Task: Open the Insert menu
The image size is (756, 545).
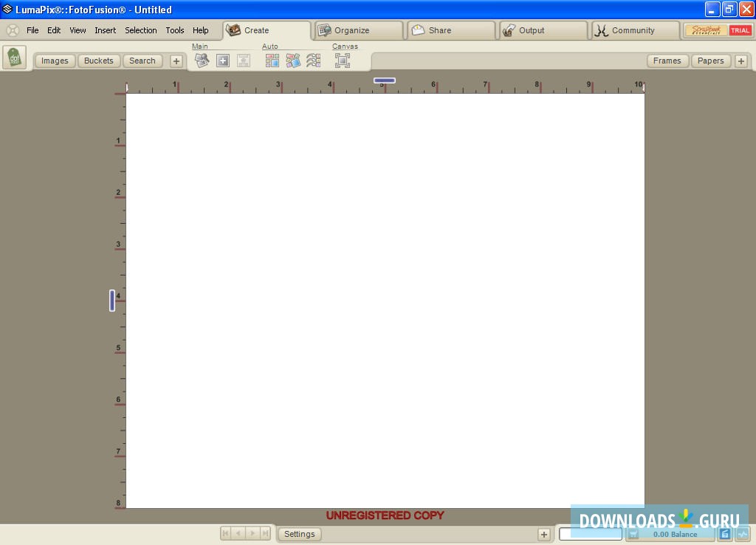Action: click(x=105, y=30)
